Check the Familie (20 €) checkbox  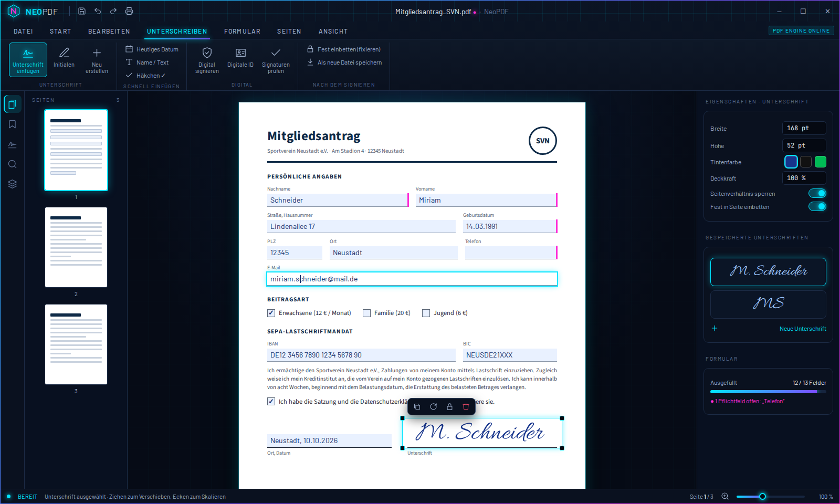(x=366, y=313)
